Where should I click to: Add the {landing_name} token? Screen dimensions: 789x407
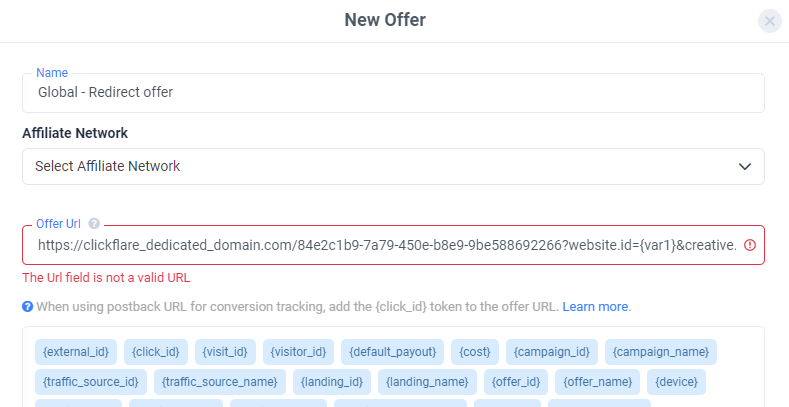(x=427, y=381)
